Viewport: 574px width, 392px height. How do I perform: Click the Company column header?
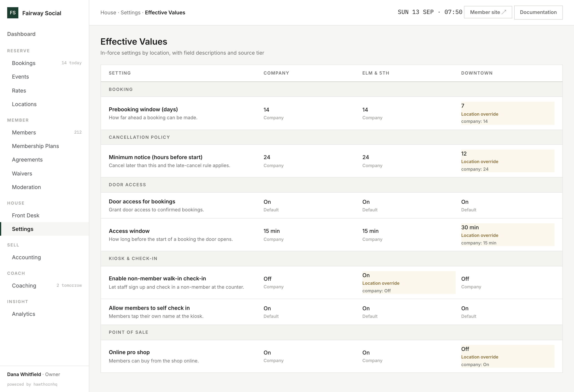coord(276,73)
